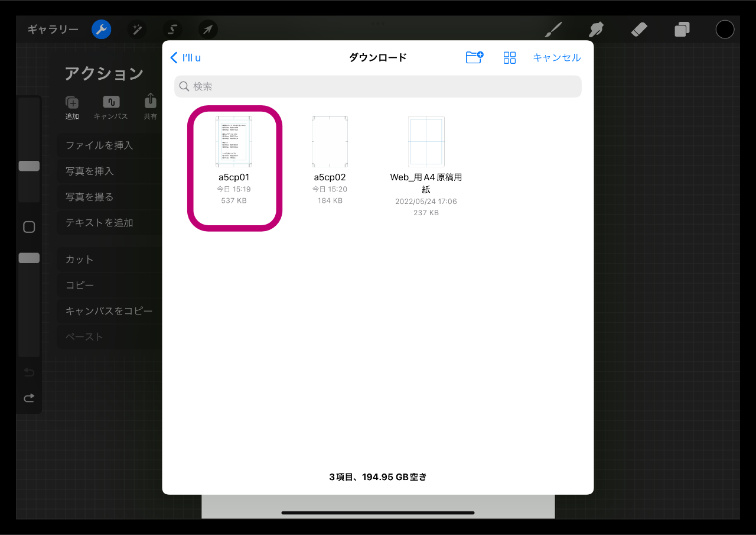Go back to I'll u folder
The width and height of the screenshot is (756, 535).
(x=185, y=57)
